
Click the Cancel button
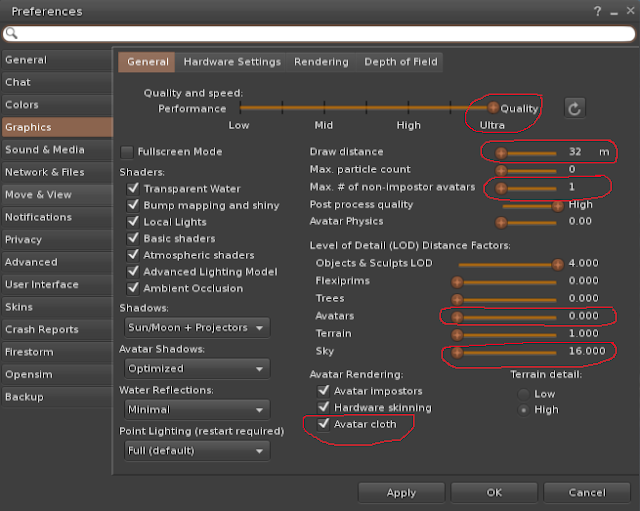[587, 493]
